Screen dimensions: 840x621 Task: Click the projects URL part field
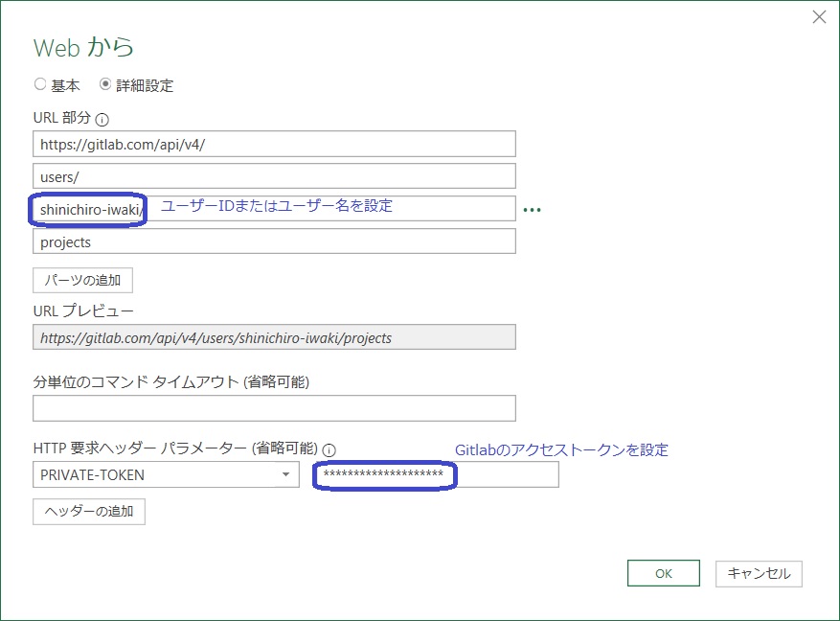(x=274, y=241)
